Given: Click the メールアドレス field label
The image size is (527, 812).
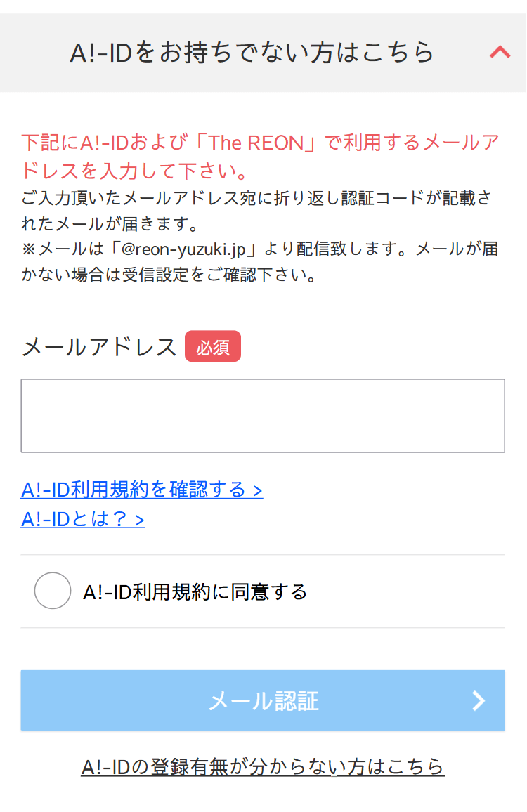Looking at the screenshot, I should click(x=99, y=347).
